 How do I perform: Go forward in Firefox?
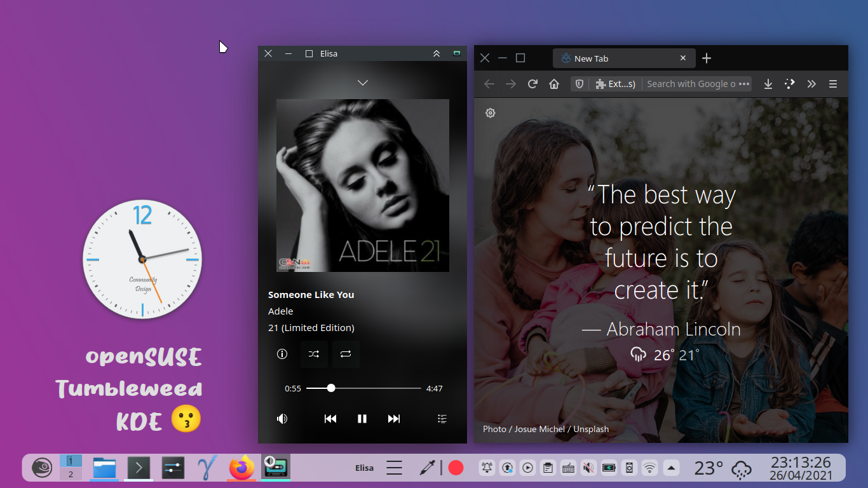(511, 84)
